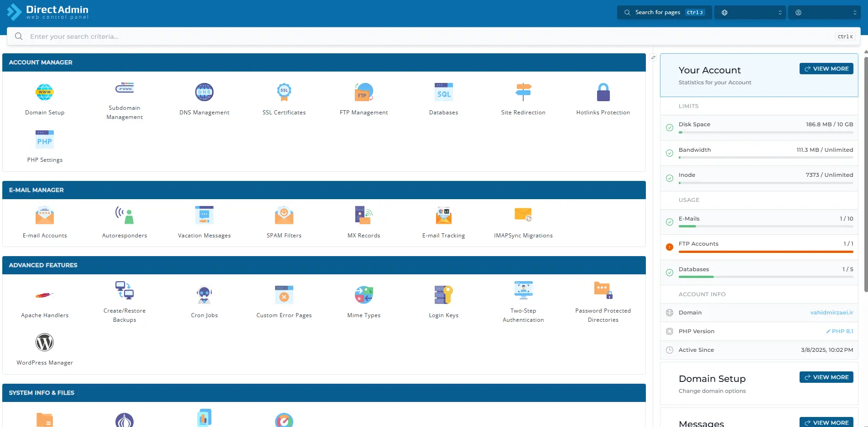Open IMAPSync Migrations icon
The height and width of the screenshot is (427, 868).
523,215
